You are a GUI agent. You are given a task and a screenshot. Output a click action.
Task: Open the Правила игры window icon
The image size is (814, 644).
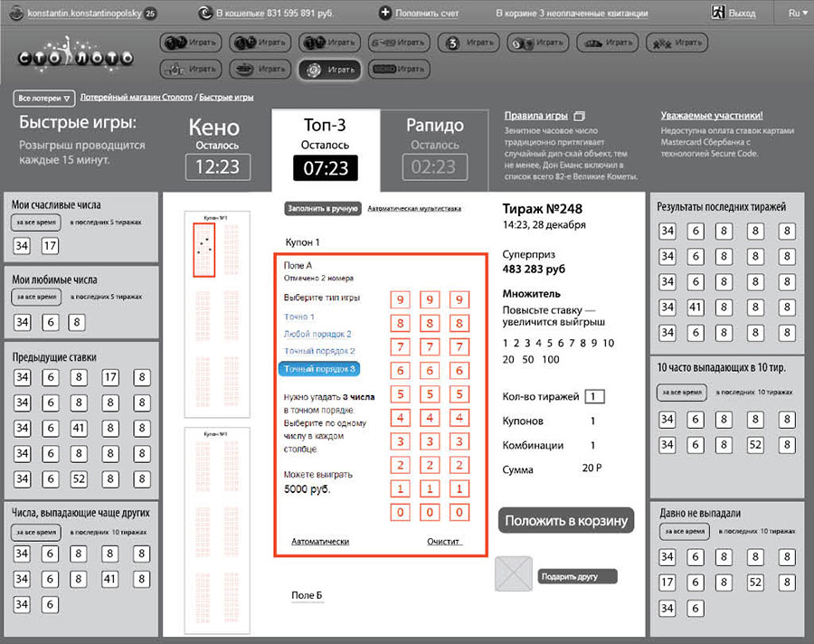pos(581,116)
